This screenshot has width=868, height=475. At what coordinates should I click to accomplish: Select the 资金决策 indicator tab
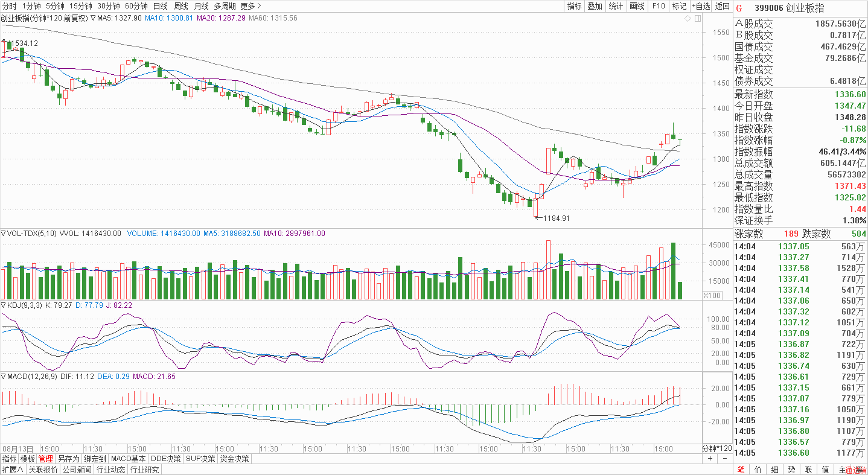tap(234, 459)
